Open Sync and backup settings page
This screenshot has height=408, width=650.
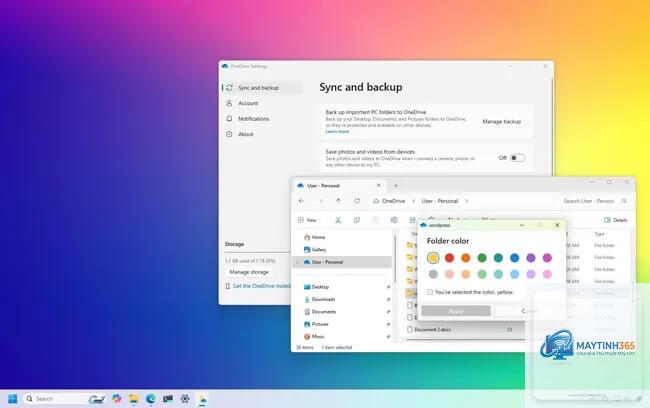[x=263, y=88]
